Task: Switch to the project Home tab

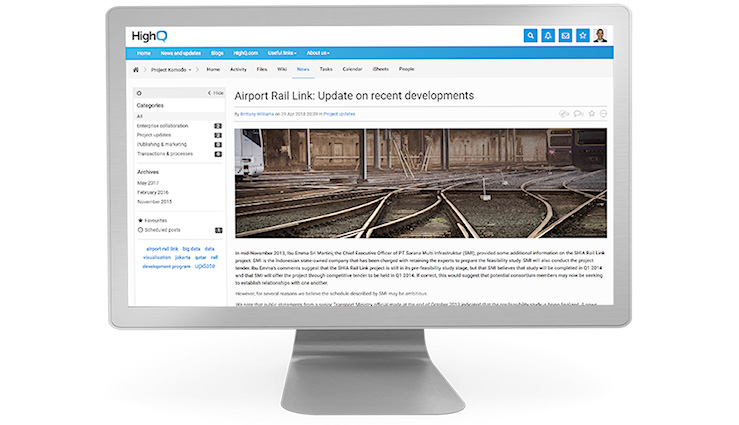Action: click(213, 69)
